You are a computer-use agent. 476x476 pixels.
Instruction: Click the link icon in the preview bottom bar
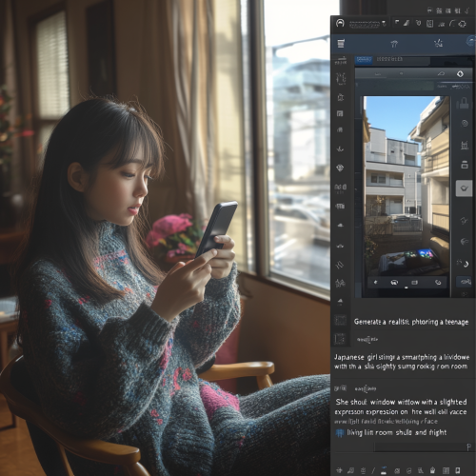pos(438,282)
